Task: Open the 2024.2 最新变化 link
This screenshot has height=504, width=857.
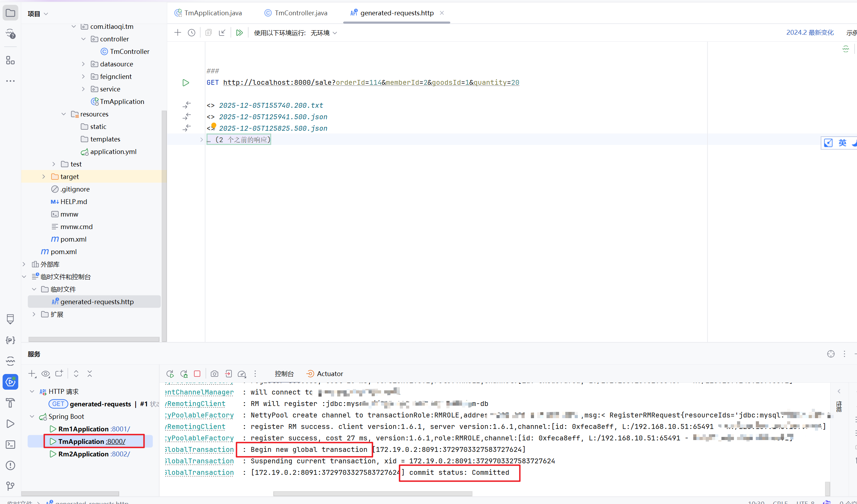Action: coord(810,33)
